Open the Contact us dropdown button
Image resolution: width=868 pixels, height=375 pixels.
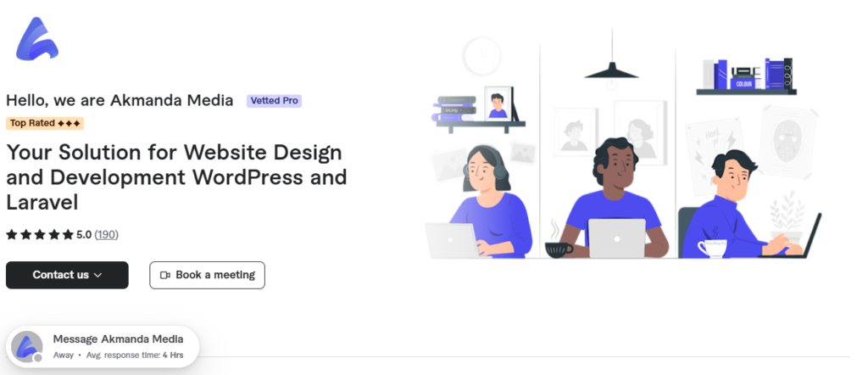click(67, 275)
